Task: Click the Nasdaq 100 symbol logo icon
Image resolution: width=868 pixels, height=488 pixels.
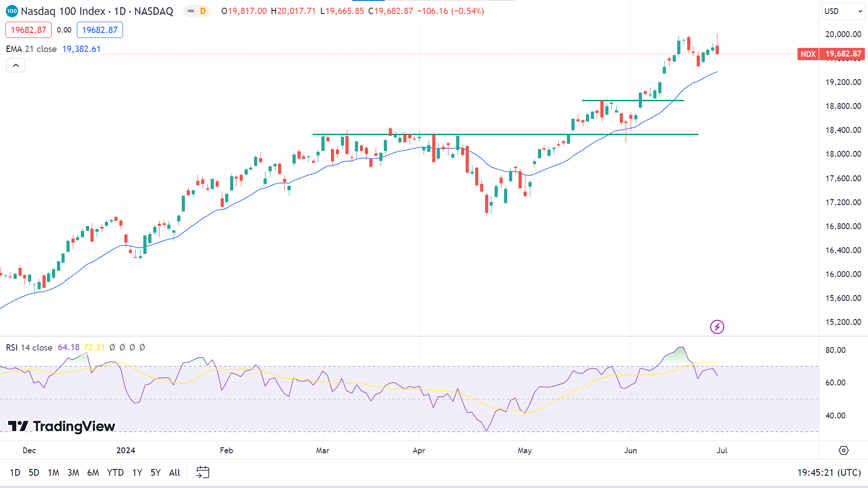Action: pos(12,11)
